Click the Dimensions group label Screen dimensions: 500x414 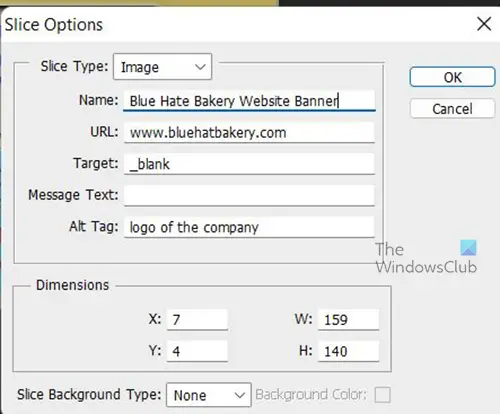point(73,285)
